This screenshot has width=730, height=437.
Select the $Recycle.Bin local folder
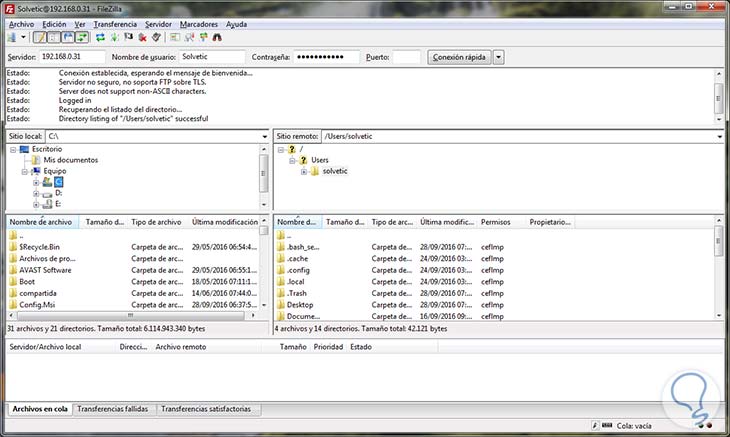pyautogui.click(x=39, y=247)
